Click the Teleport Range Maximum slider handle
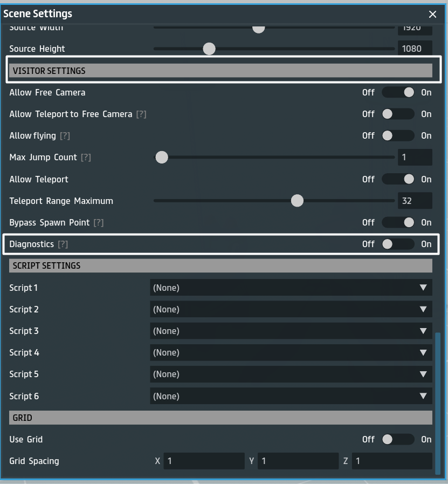The width and height of the screenshot is (448, 484). (x=297, y=201)
